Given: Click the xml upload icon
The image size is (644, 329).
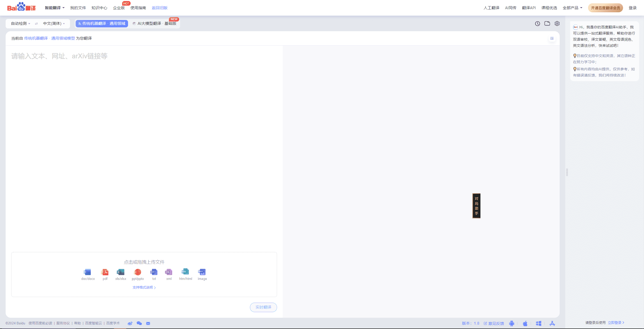Looking at the screenshot, I should 169,272.
